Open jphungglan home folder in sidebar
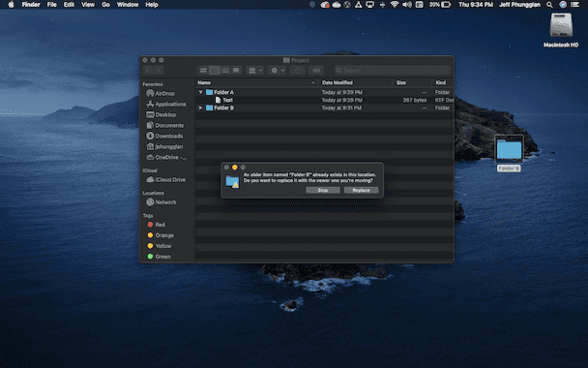The height and width of the screenshot is (368, 588). point(164,146)
